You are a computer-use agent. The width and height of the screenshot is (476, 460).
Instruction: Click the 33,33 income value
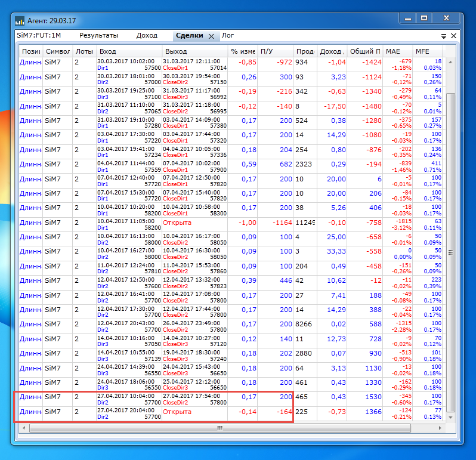[336, 251]
